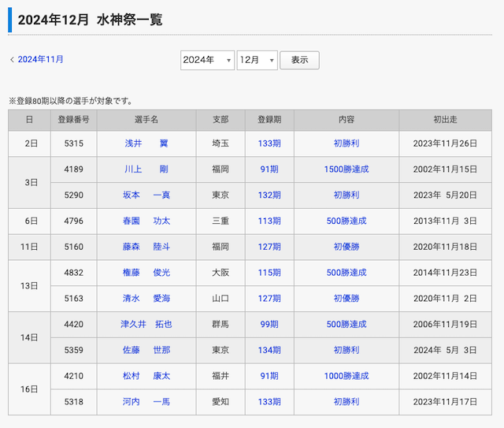The width and height of the screenshot is (504, 428).
Task: Open racer 坂本 一真 profile link
Action: coord(146,195)
